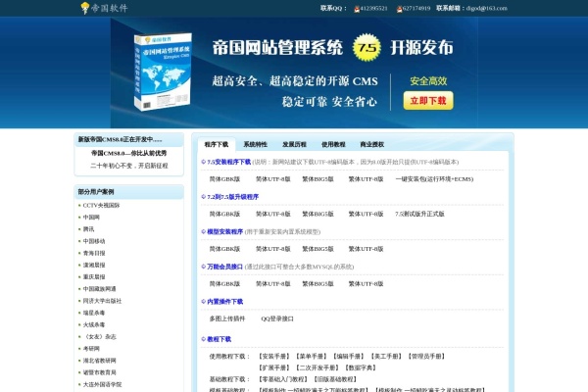Download 繁体UTF-8版 under 7.2到7.5版升级程序
Screen dimensions: 588x392
(366, 214)
